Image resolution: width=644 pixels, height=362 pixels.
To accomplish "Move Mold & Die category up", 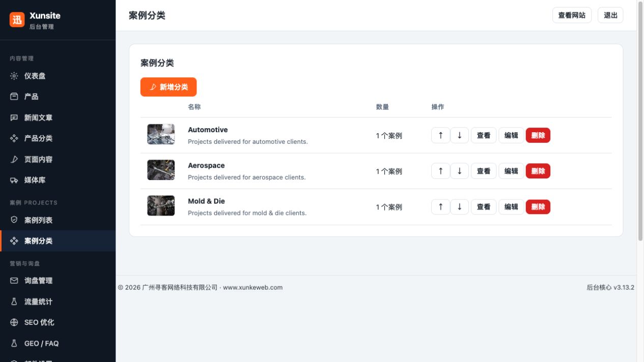I will 440,207.
